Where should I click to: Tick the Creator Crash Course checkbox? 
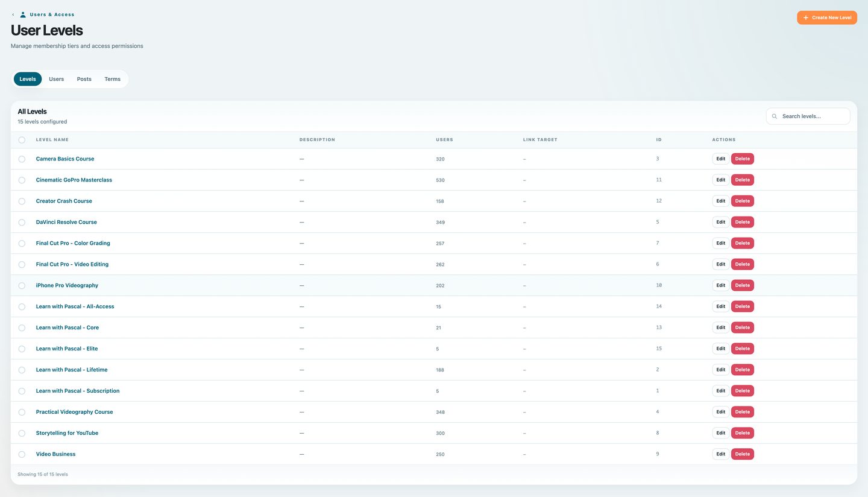(x=22, y=201)
